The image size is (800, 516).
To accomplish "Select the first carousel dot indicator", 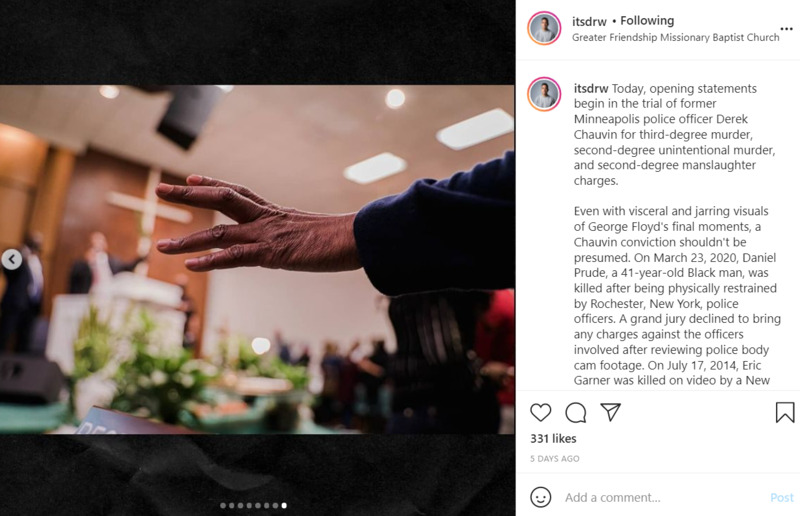I will (223, 505).
